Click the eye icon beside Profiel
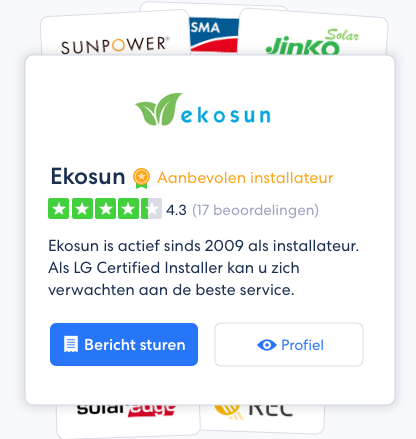Viewport: 416px width, 439px height. tap(267, 345)
